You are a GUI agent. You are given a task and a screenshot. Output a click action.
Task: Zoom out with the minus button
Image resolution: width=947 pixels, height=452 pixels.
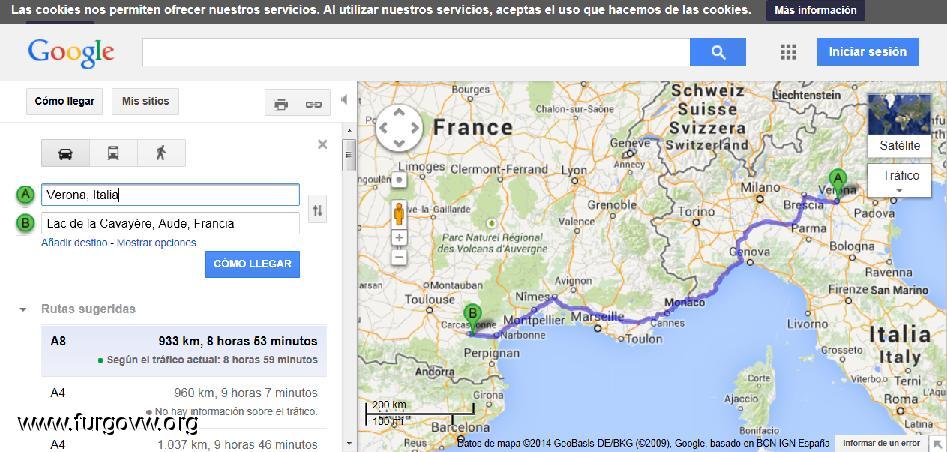point(399,258)
